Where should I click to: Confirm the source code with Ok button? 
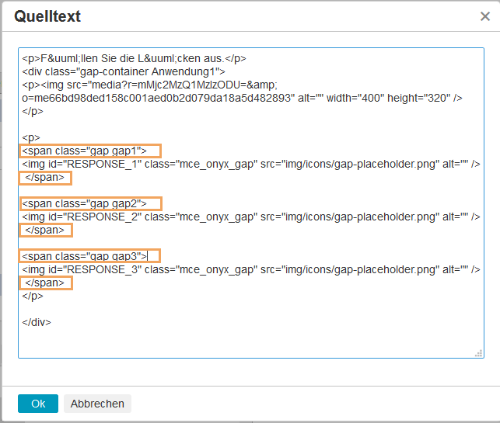(x=38, y=403)
